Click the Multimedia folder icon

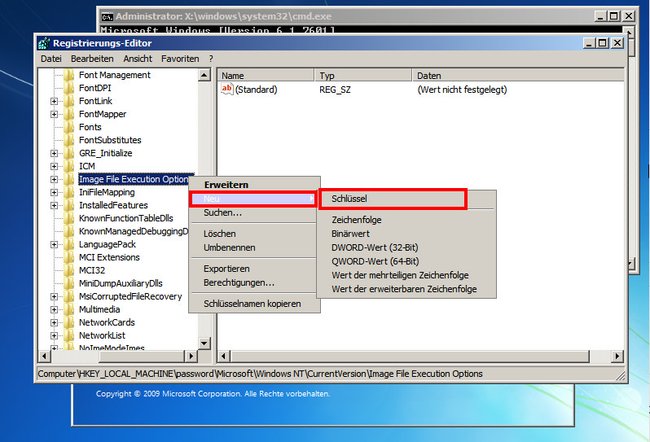[69, 310]
